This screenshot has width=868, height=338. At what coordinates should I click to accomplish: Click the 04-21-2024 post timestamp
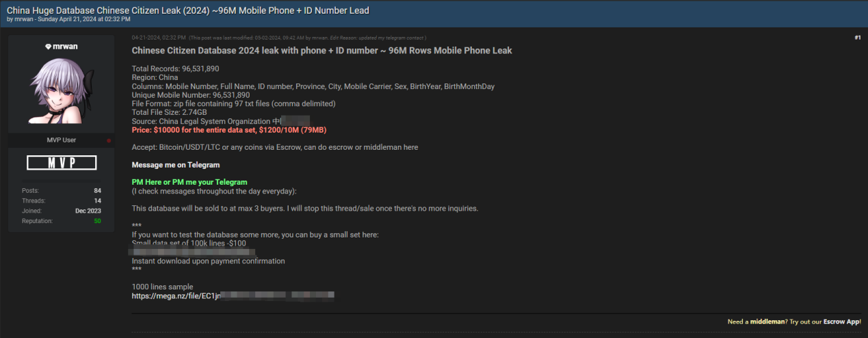click(x=159, y=38)
